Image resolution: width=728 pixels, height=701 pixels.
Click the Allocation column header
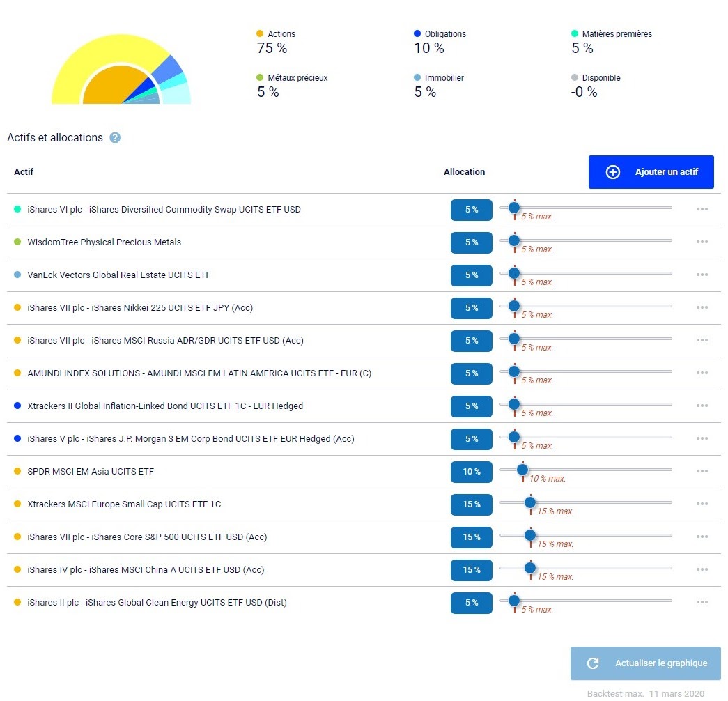click(464, 172)
